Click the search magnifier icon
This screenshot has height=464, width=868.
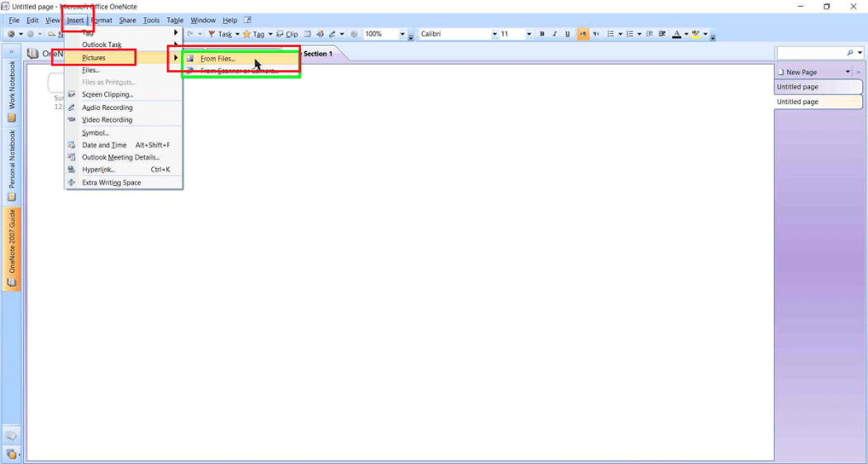(850, 53)
